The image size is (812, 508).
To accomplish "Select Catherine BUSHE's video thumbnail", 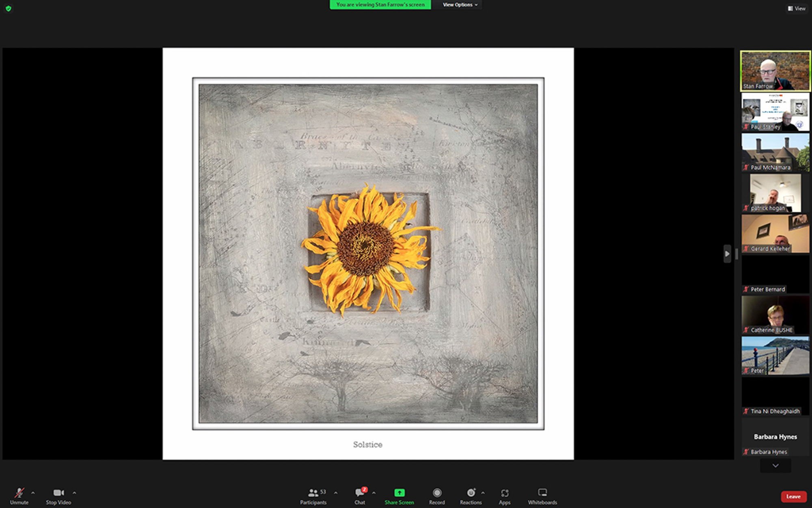I will coord(775,315).
